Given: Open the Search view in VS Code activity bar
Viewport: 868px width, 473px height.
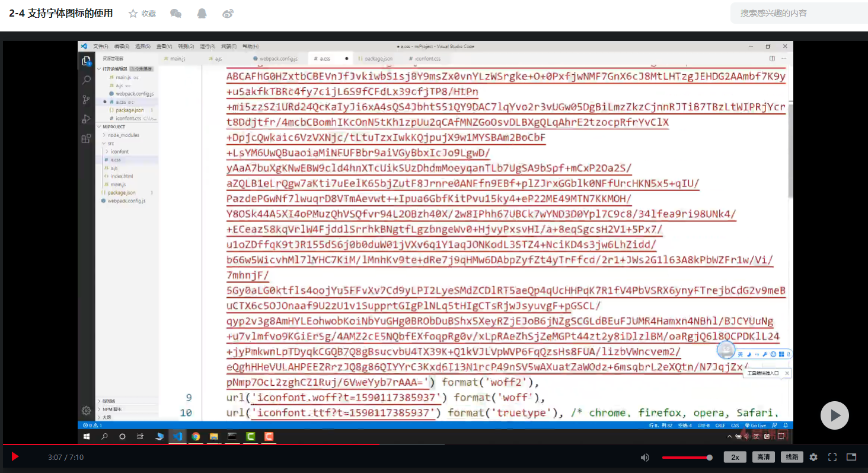Looking at the screenshot, I should click(86, 80).
